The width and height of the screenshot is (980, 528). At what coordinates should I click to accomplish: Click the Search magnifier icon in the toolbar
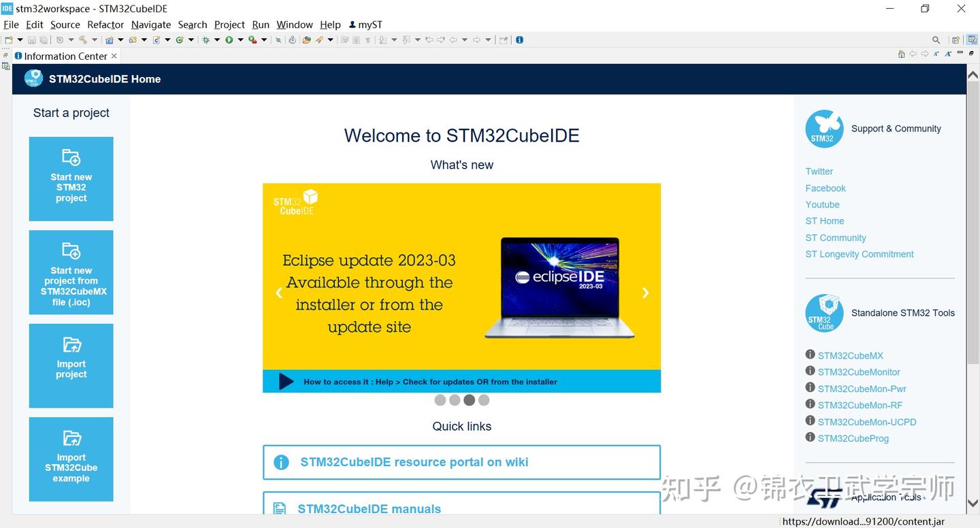[936, 39]
